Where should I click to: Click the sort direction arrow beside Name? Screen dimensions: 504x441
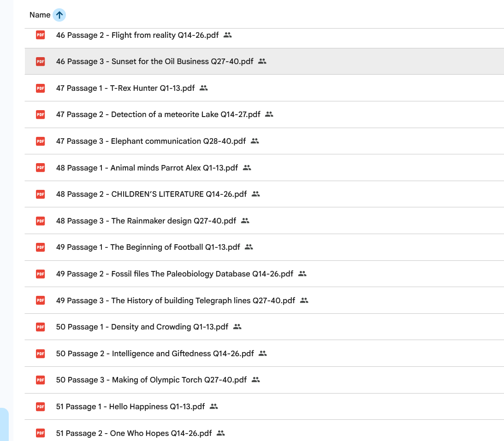[x=59, y=15]
